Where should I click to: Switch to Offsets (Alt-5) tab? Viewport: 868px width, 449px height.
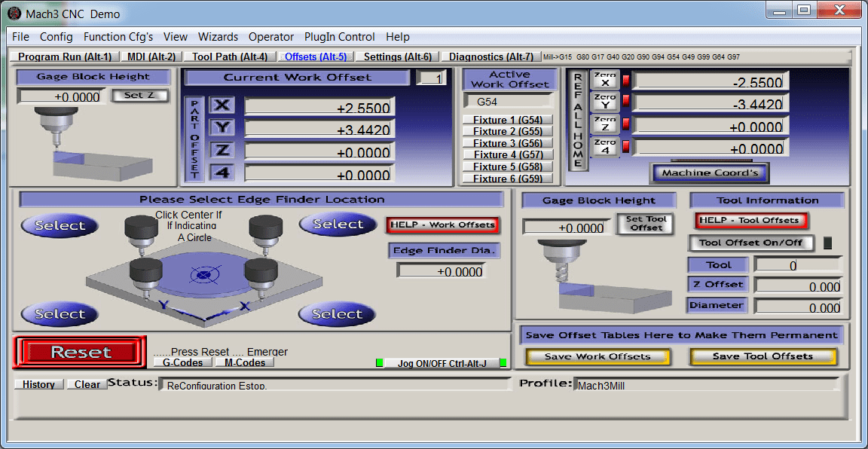[316, 57]
